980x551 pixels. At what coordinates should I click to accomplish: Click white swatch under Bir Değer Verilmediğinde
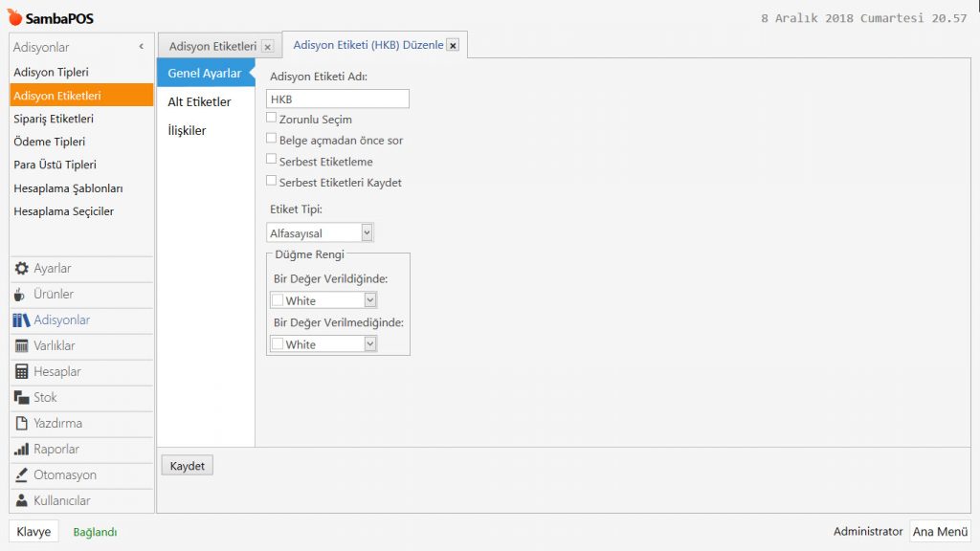click(278, 344)
